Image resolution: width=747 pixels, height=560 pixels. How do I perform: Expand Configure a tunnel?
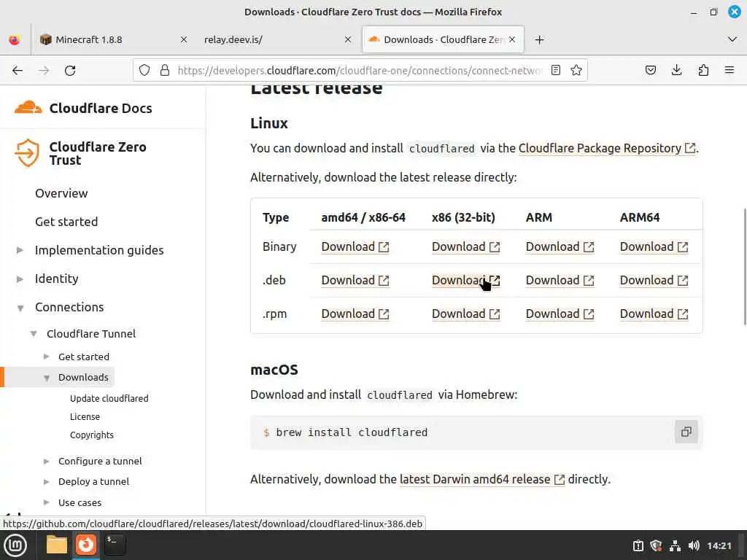46,461
